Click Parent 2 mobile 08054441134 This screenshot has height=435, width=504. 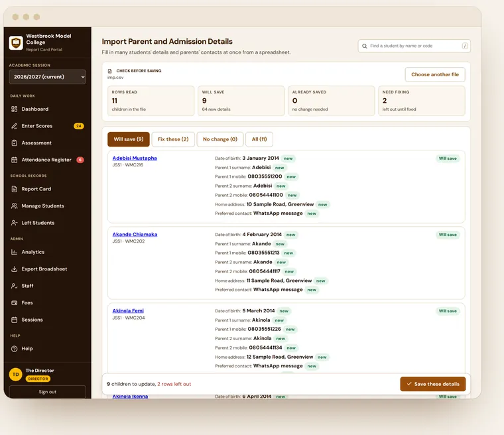point(265,347)
